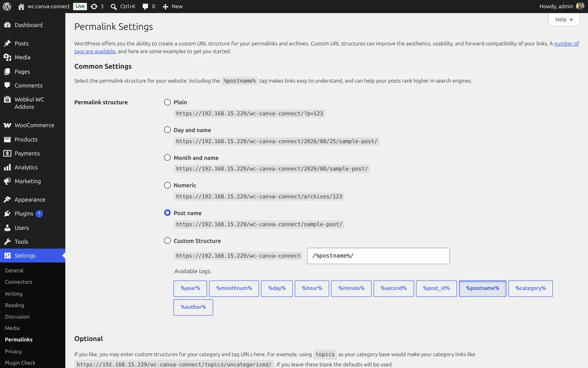Image resolution: width=588 pixels, height=368 pixels.
Task: Select Post name radio button
Action: 167,213
